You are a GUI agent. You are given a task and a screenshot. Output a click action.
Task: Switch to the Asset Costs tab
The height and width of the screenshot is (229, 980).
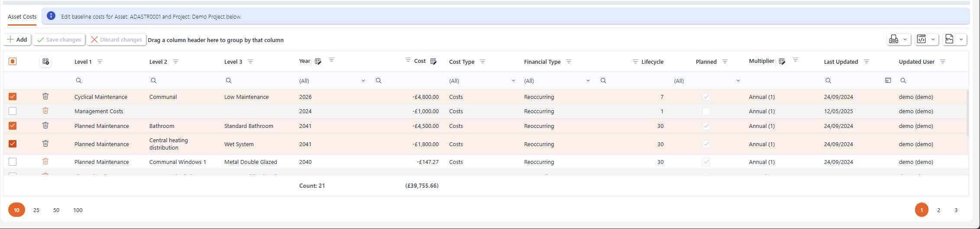click(22, 17)
